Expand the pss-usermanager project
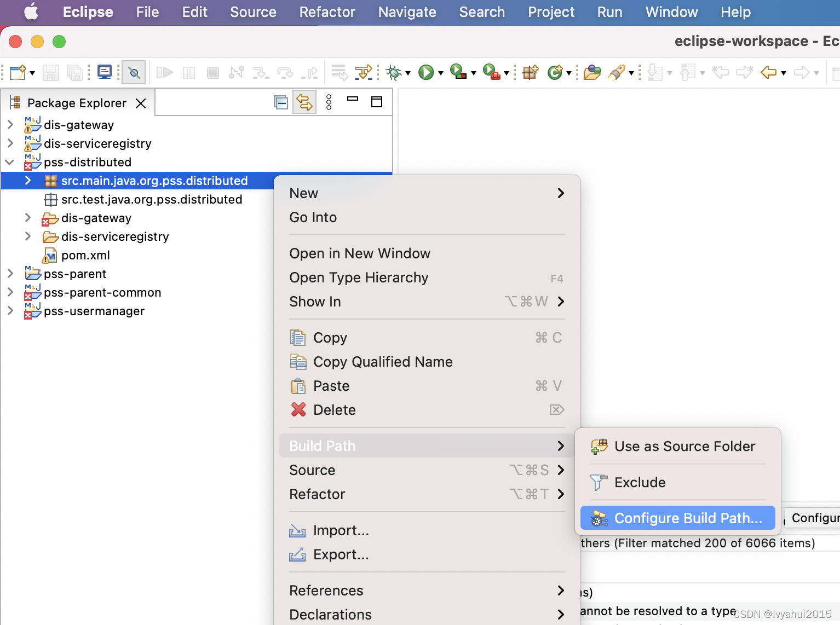This screenshot has width=840, height=625. (10, 311)
